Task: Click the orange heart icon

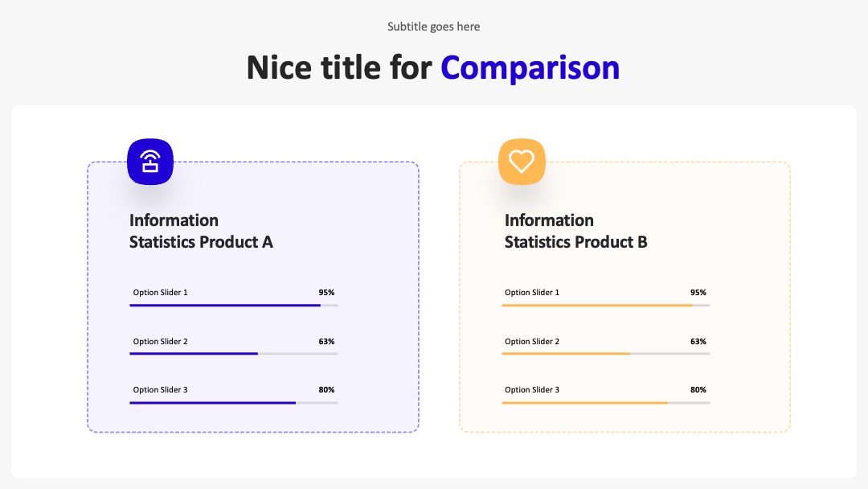Action: [522, 162]
